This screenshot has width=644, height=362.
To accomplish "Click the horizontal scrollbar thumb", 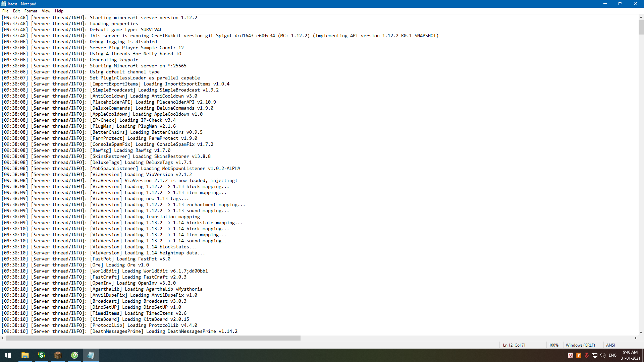I will coord(153,338).
